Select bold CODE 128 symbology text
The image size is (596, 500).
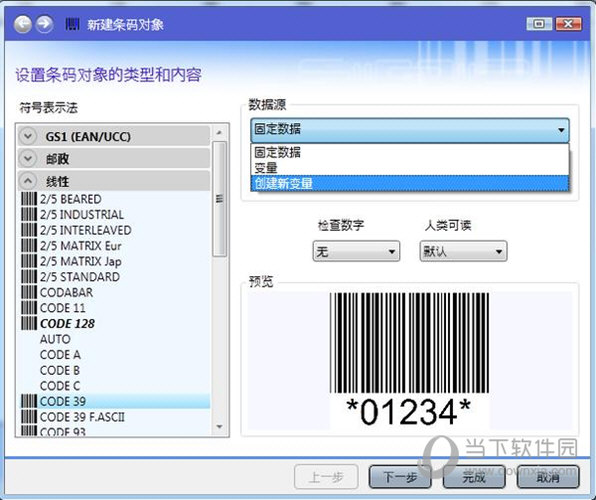67,324
